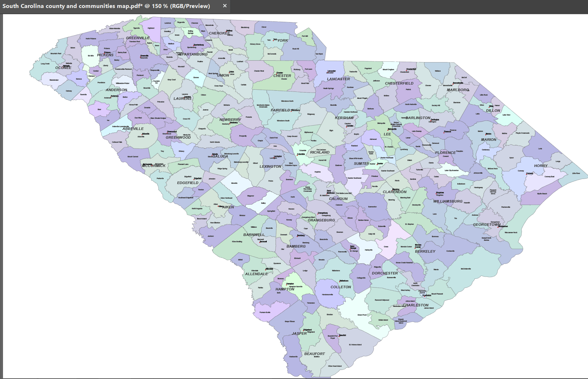Select the LEE county label

coord(388,134)
